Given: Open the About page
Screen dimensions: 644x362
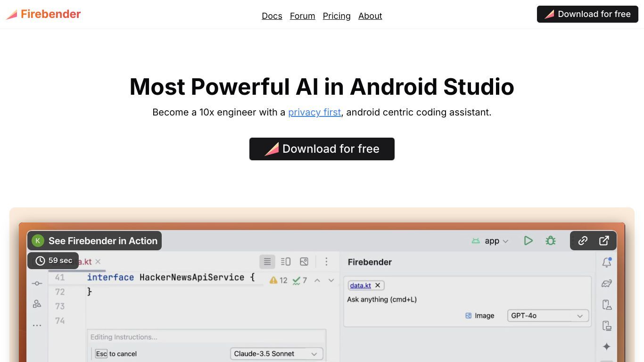Looking at the screenshot, I should (370, 16).
